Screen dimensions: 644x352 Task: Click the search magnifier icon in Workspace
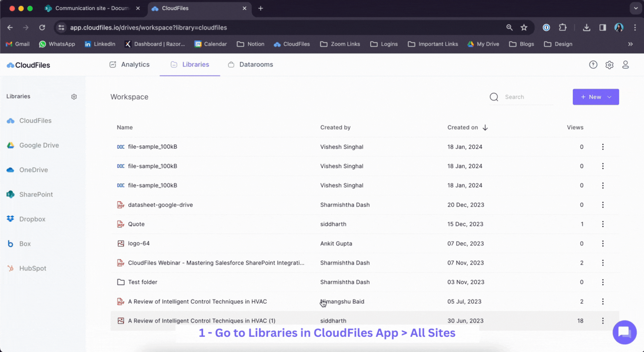[494, 97]
